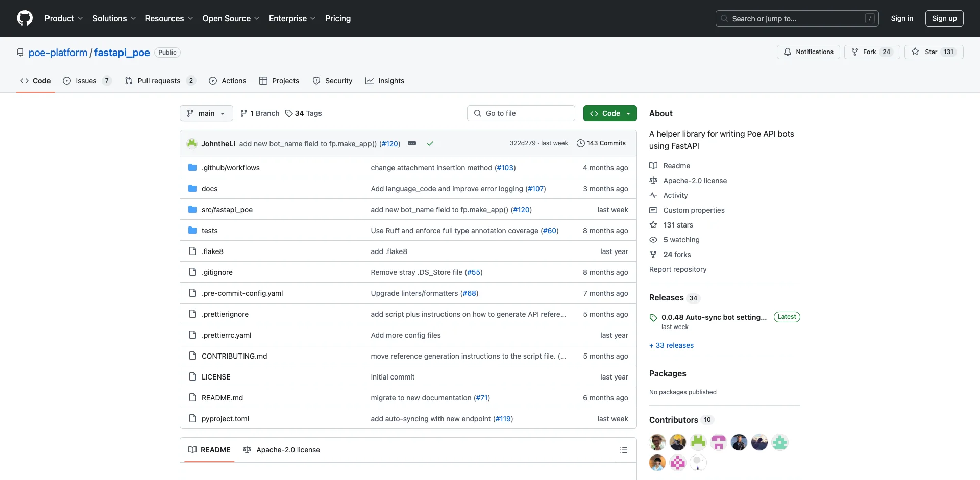Click the Go to file field
980x480 pixels.
click(521, 113)
